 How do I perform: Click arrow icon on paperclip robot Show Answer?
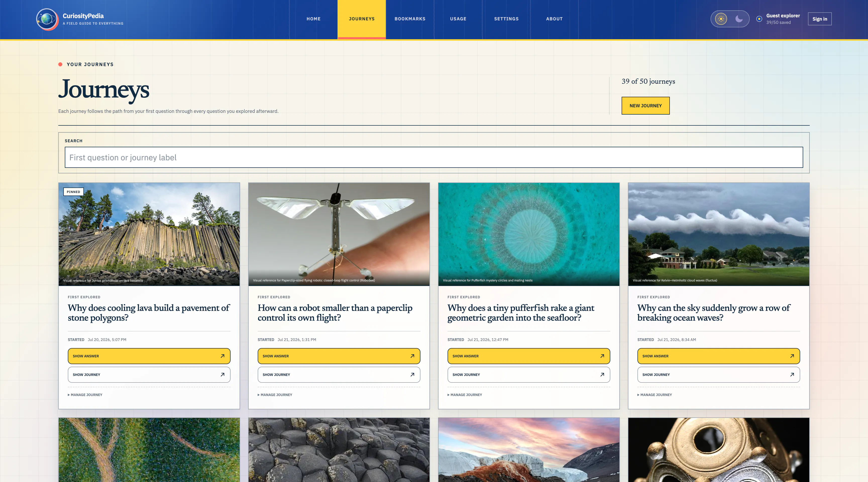click(412, 356)
